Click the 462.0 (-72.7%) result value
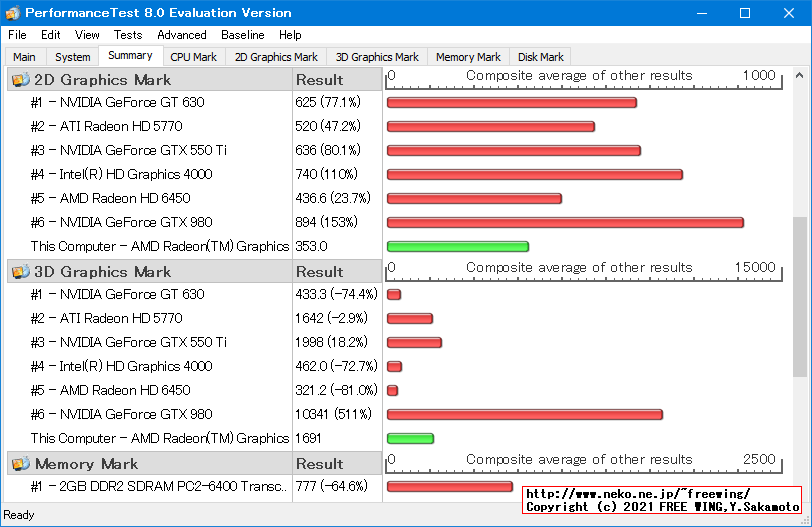This screenshot has height=527, width=812. pyautogui.click(x=337, y=367)
